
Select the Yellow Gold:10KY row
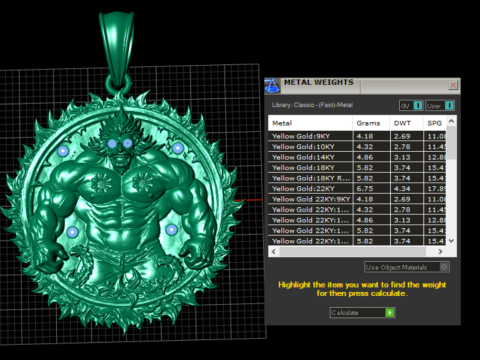(x=357, y=147)
